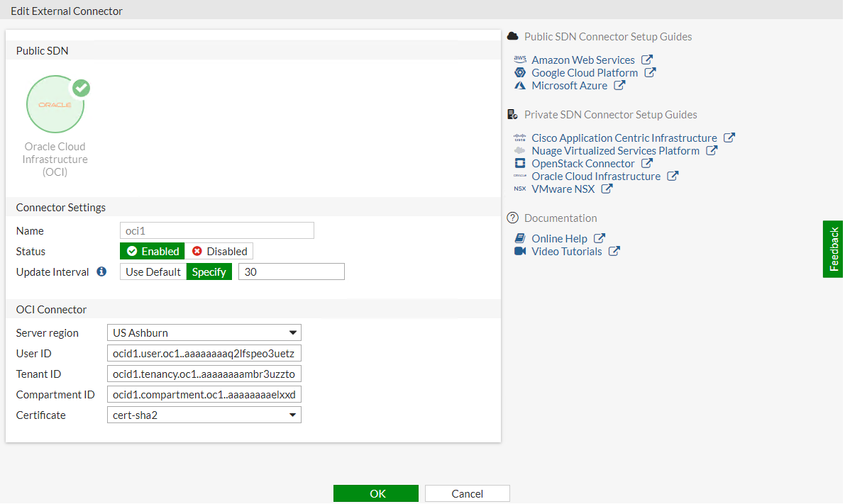Click the Google Cloud Platform icon

point(520,72)
